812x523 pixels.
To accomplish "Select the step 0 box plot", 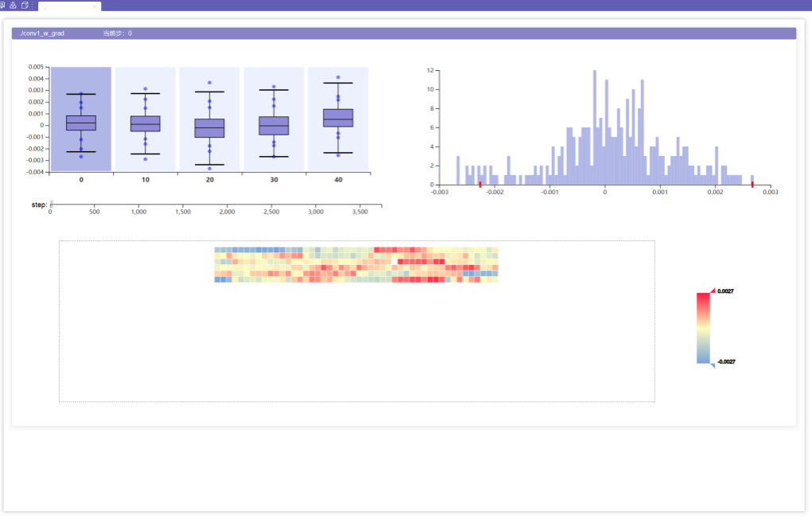I will (x=81, y=119).
